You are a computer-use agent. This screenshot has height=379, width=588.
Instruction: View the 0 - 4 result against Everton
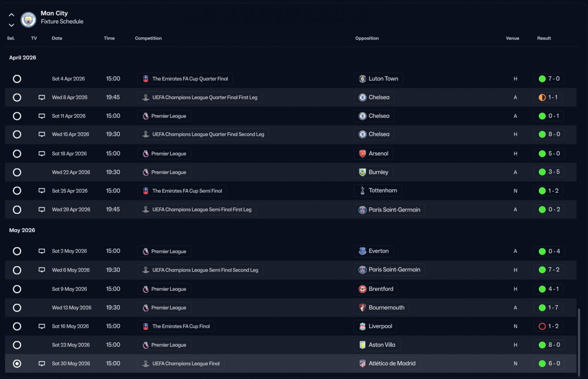(x=548, y=251)
